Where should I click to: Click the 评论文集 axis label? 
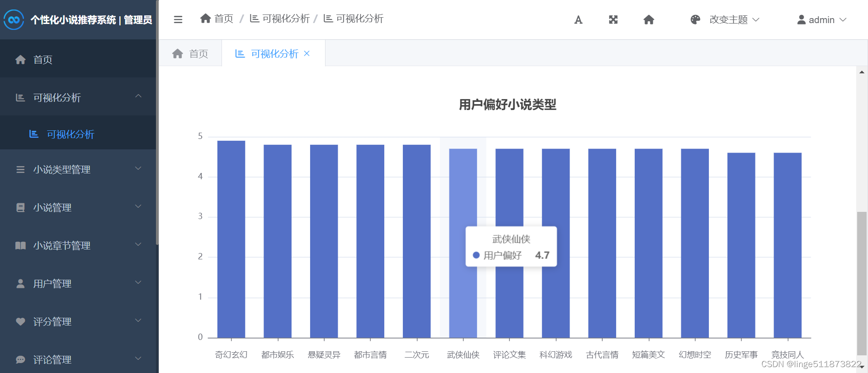pos(509,354)
